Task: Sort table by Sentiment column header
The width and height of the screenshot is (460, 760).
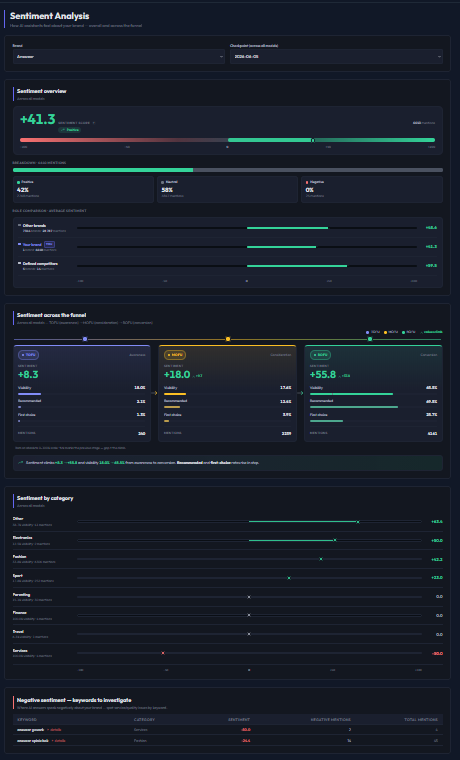Action: pyautogui.click(x=239, y=719)
